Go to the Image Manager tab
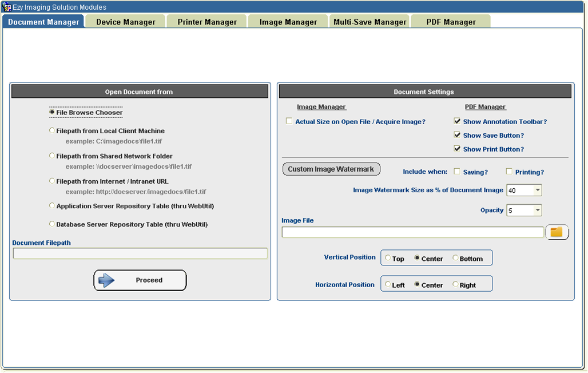 point(288,22)
